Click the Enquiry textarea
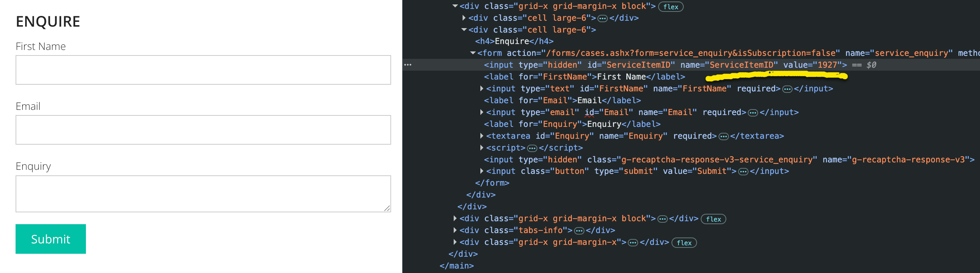Image resolution: width=980 pixels, height=273 pixels. [203, 194]
